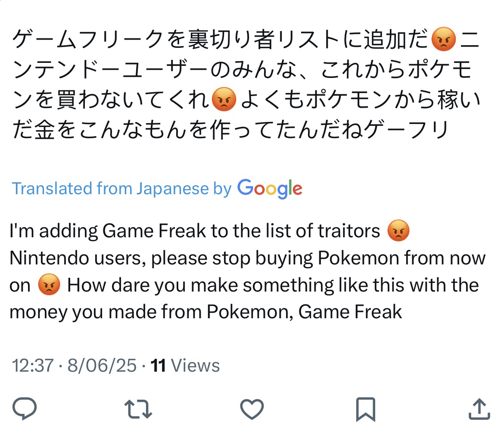Open the share sheet via upload arrow icon
Screen dimensions: 504x441
pyautogui.click(x=479, y=409)
